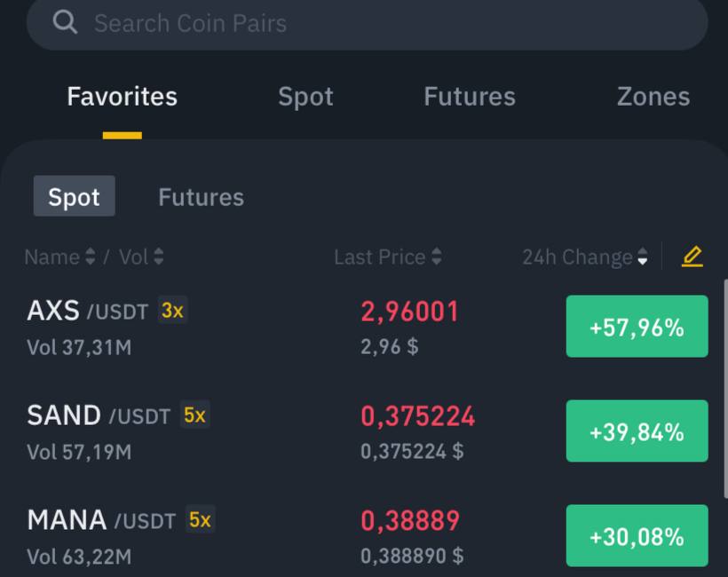The height and width of the screenshot is (577, 728).
Task: Open the Favorites tab
Action: click(x=123, y=97)
